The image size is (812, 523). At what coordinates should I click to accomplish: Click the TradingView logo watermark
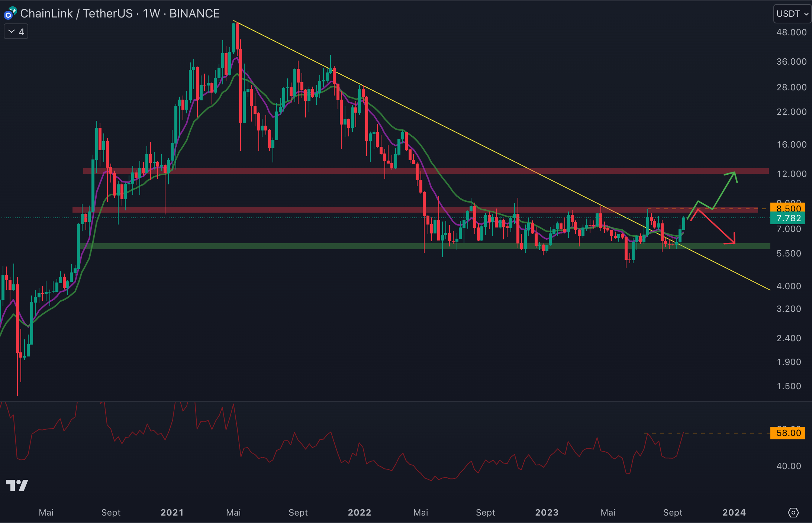coord(17,485)
